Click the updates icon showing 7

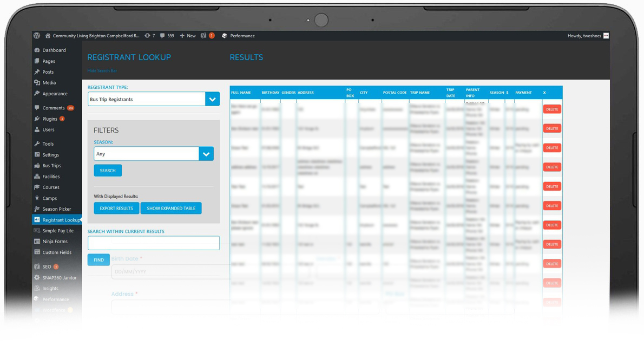pos(147,36)
